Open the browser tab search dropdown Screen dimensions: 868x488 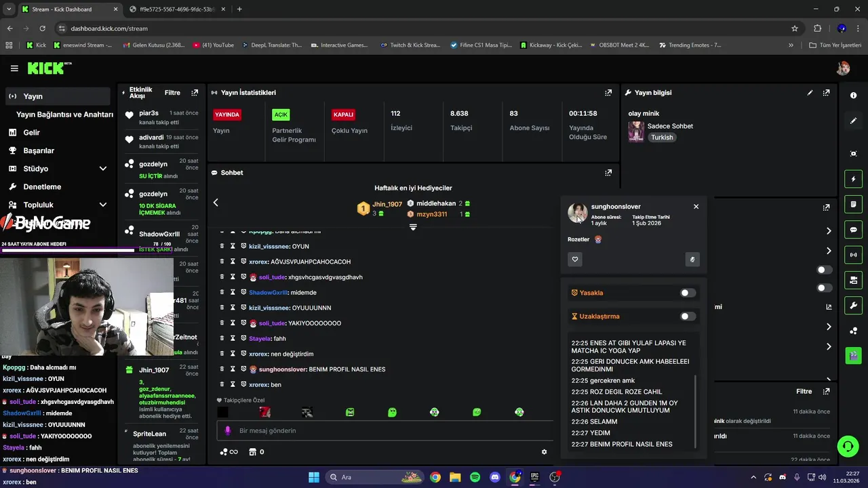coord(8,9)
